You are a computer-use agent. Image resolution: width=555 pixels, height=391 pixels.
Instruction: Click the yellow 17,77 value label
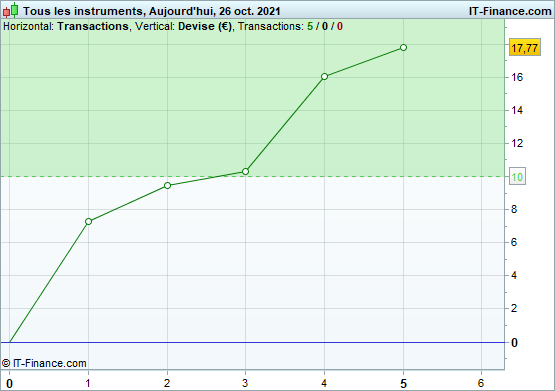click(525, 47)
